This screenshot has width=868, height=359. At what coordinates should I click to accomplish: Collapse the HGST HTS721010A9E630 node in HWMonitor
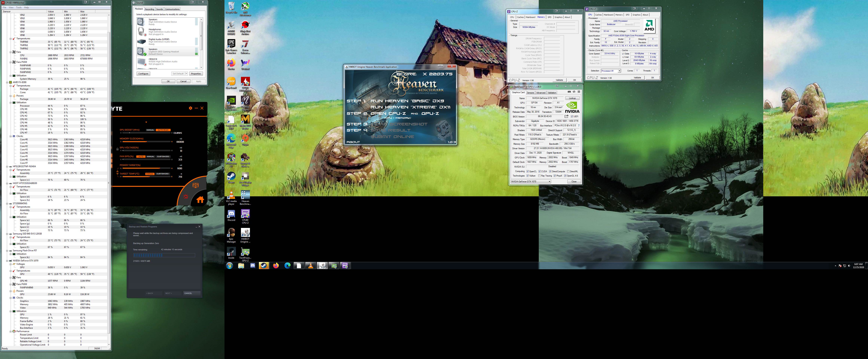tap(7, 183)
